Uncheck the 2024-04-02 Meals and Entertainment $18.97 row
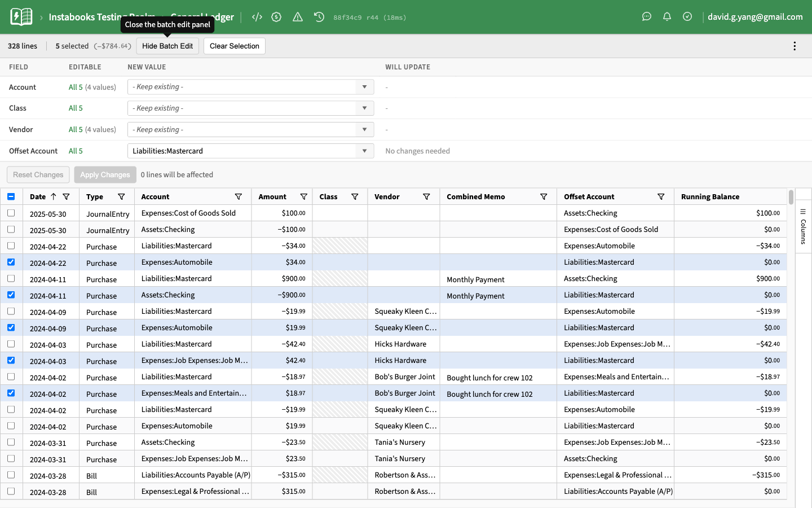 tap(11, 393)
